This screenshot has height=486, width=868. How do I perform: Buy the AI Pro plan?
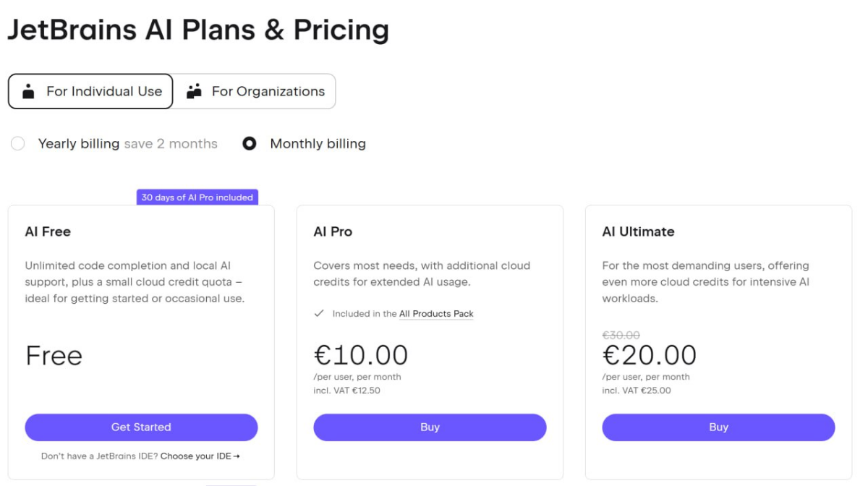click(x=430, y=427)
